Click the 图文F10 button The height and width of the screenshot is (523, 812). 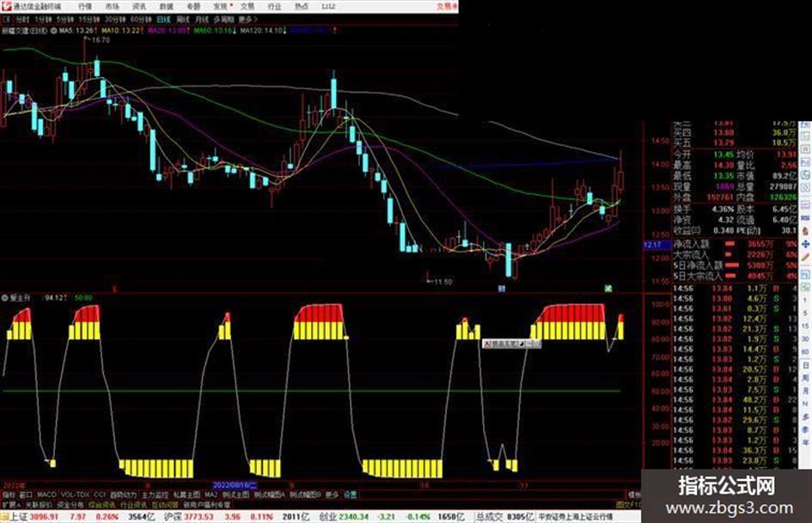click(x=629, y=504)
